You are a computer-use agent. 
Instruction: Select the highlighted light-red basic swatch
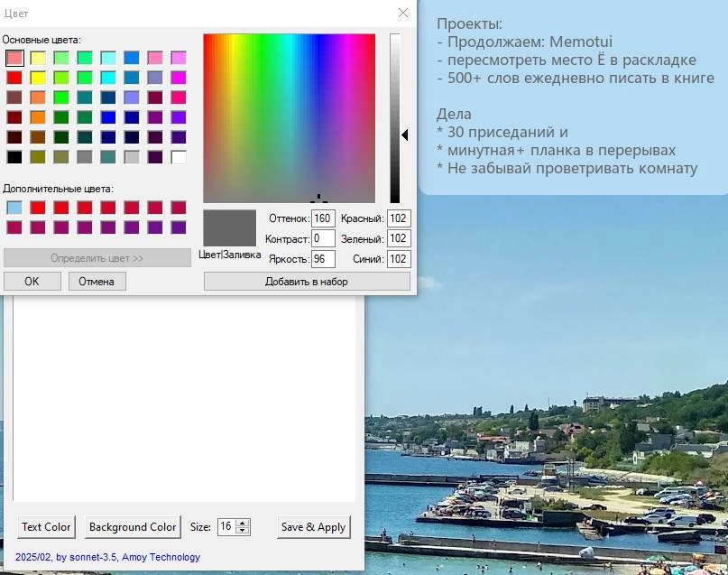[x=14, y=58]
